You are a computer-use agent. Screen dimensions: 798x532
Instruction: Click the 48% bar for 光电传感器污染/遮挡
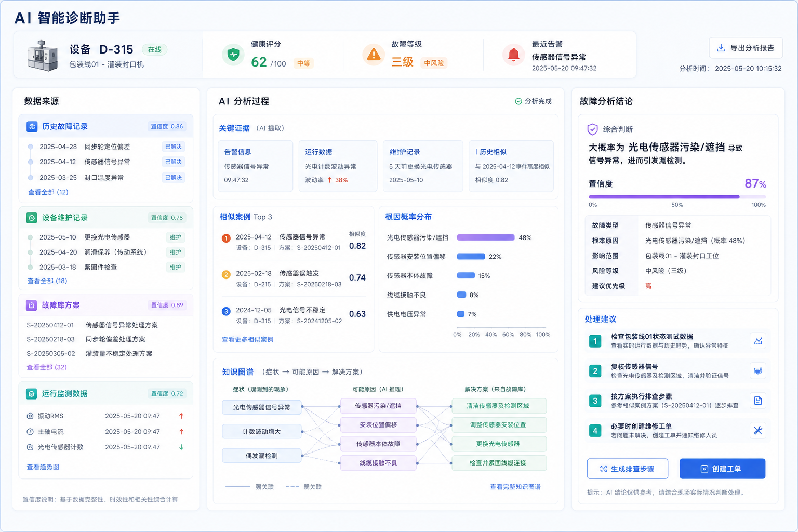[486, 237]
